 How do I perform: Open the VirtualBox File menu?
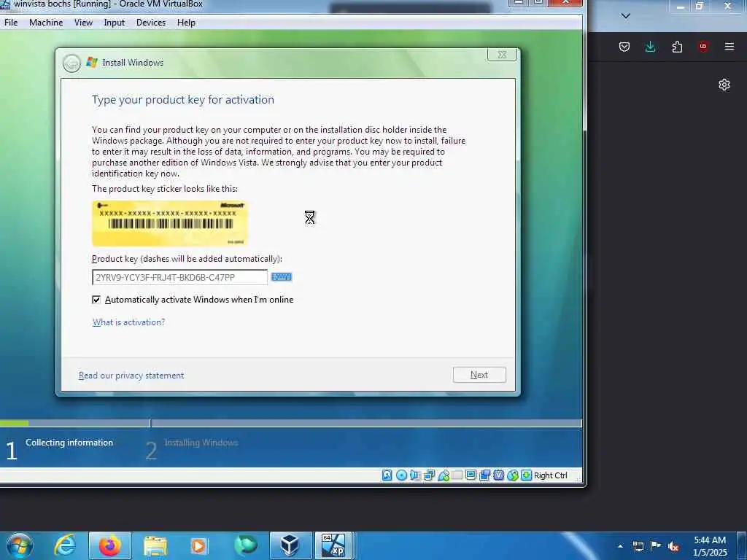(11, 23)
